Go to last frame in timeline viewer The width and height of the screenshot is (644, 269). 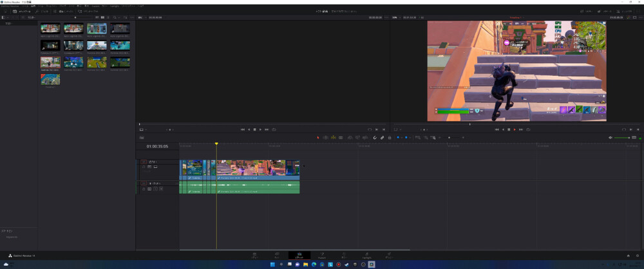click(521, 129)
